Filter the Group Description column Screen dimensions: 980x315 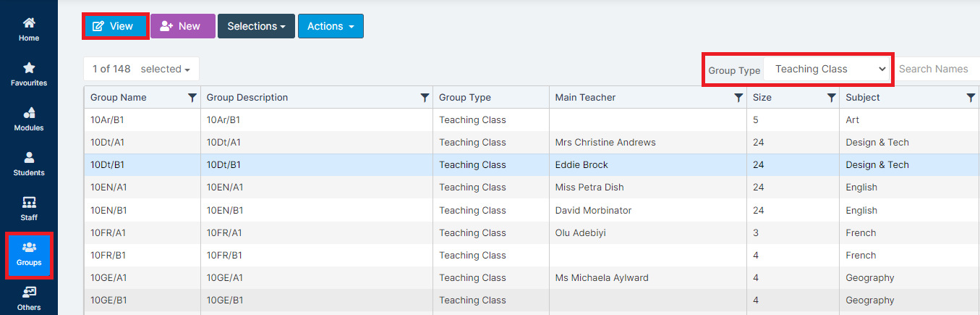pos(425,98)
